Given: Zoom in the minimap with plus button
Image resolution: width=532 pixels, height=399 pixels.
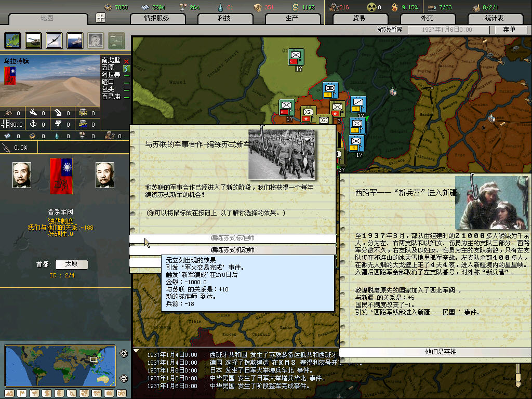Looking at the screenshot, I should coord(124,354).
